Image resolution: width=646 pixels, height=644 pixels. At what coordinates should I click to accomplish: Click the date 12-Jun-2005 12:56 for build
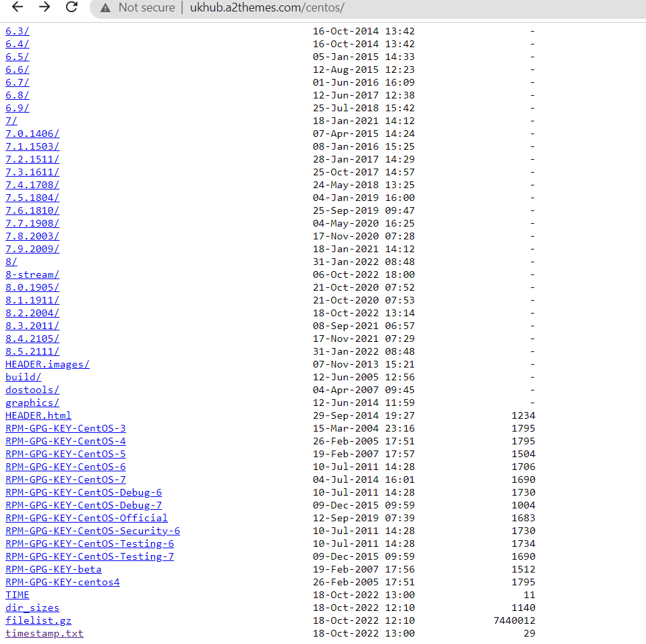pyautogui.click(x=363, y=378)
